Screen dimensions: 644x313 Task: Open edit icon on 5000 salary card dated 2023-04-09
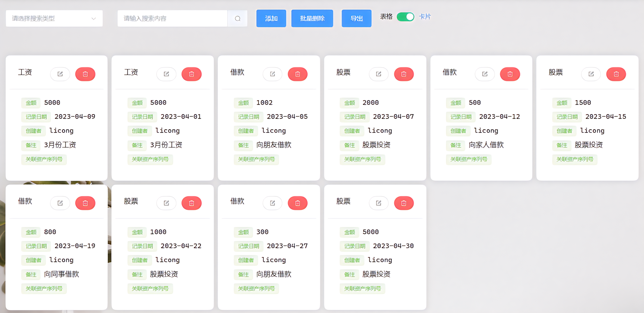click(60, 74)
